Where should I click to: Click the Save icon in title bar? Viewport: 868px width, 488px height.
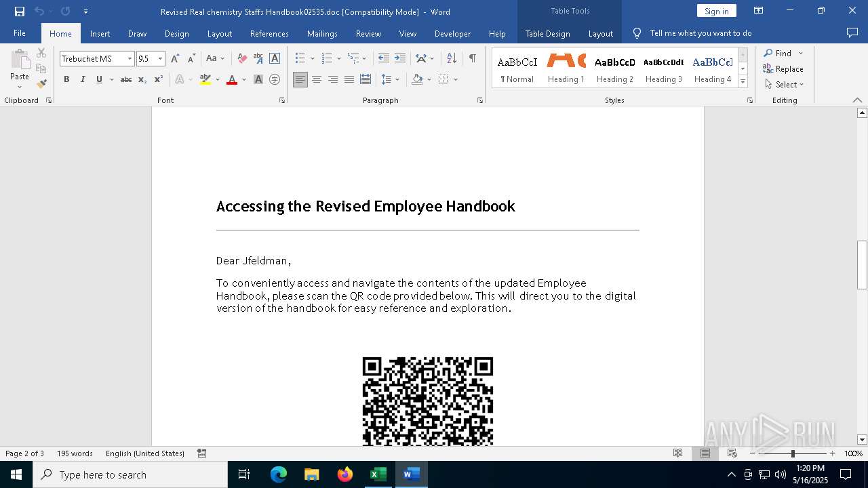[x=20, y=12]
